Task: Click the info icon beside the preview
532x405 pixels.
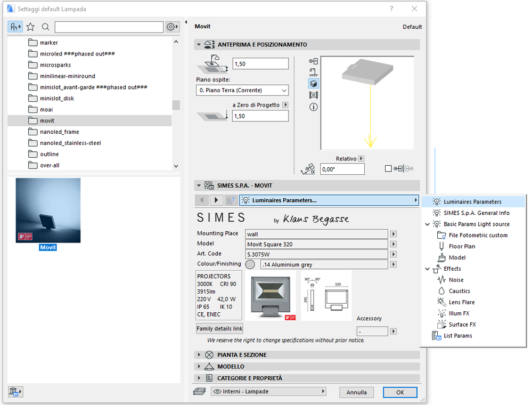Action: point(313,107)
